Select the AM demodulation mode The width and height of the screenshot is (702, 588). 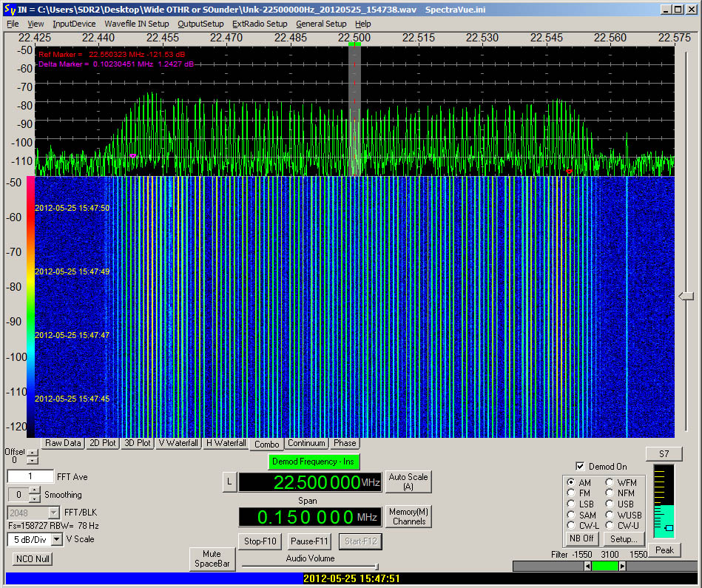point(571,482)
